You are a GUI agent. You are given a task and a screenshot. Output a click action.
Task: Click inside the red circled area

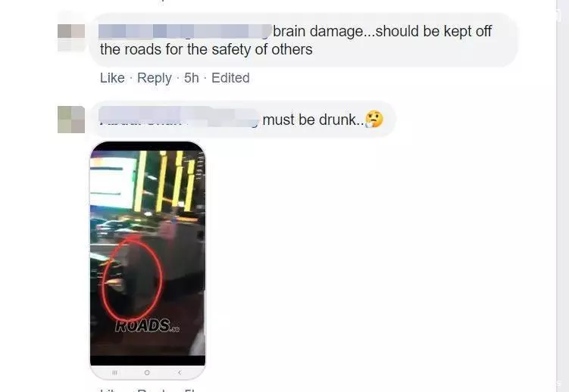(x=133, y=279)
